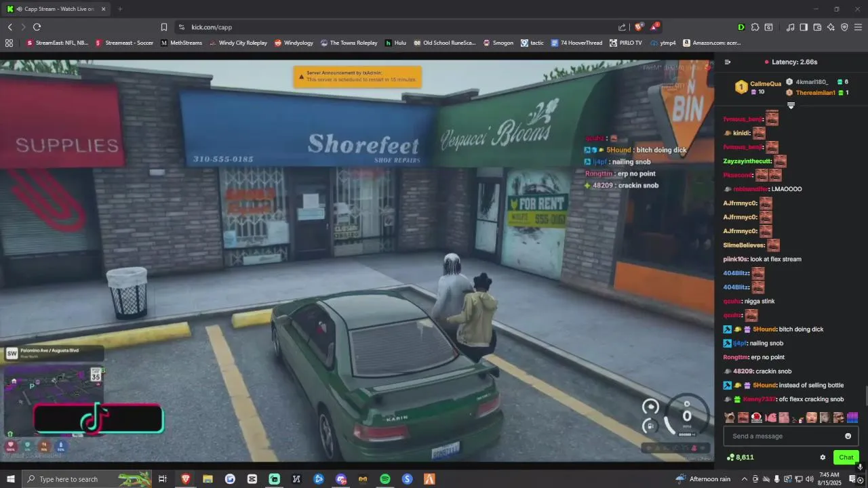Show hidden system tray icons chevron

(x=744, y=479)
